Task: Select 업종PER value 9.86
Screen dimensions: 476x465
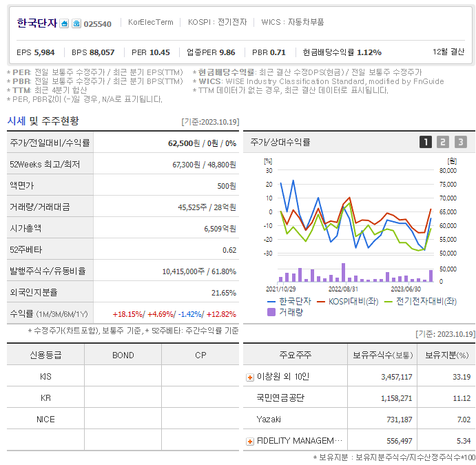Action: tap(227, 52)
